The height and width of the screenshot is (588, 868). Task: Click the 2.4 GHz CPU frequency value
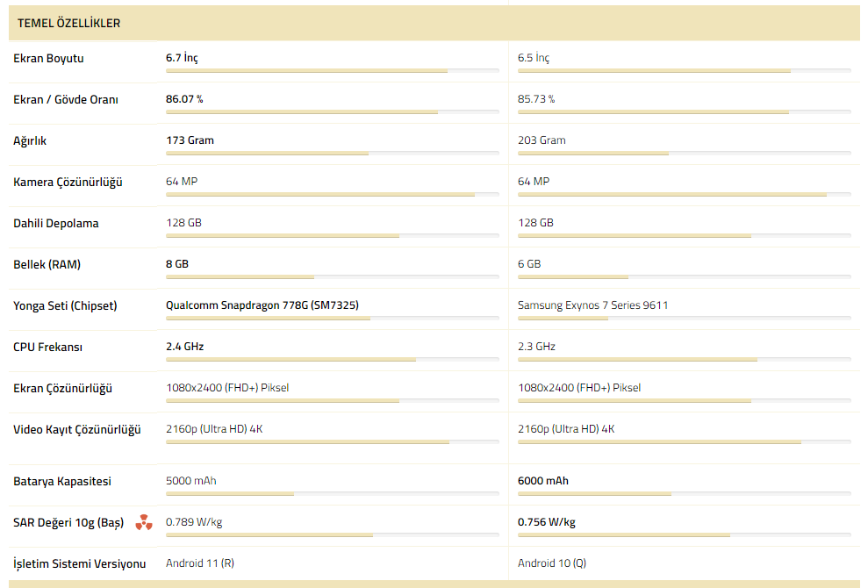pos(185,347)
